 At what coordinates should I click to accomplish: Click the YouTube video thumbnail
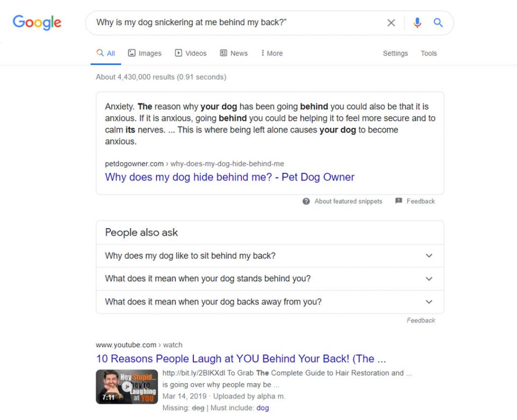click(x=126, y=387)
